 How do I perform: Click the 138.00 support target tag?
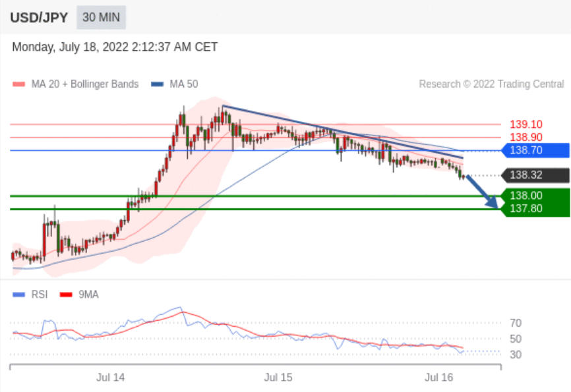(x=535, y=196)
